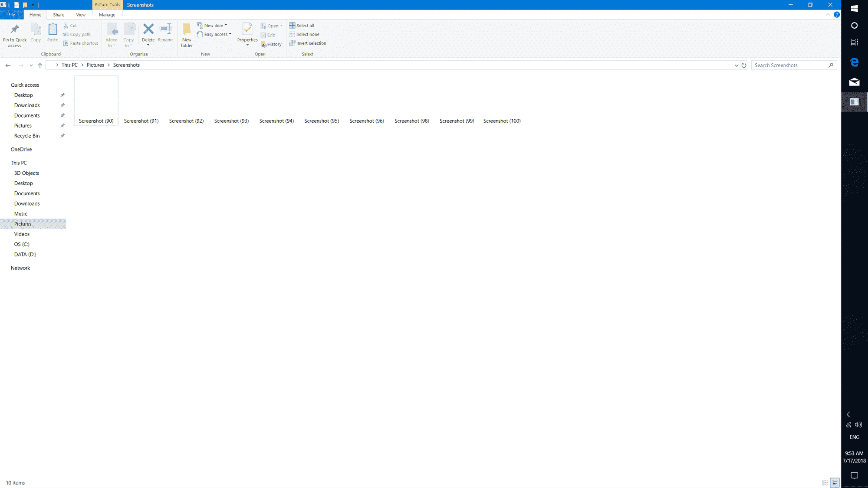The height and width of the screenshot is (488, 868).
Task: Open 3D Objects under This PC
Action: (x=26, y=173)
